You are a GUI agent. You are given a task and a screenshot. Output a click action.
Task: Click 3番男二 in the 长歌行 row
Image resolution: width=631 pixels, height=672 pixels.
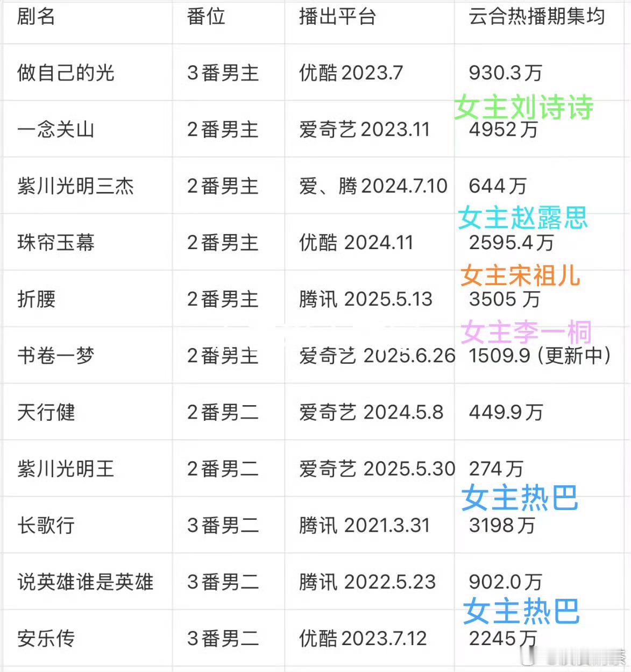tap(223, 526)
